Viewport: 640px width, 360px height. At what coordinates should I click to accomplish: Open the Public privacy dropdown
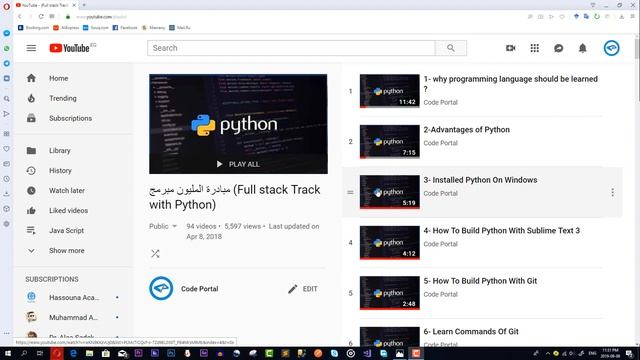(163, 226)
